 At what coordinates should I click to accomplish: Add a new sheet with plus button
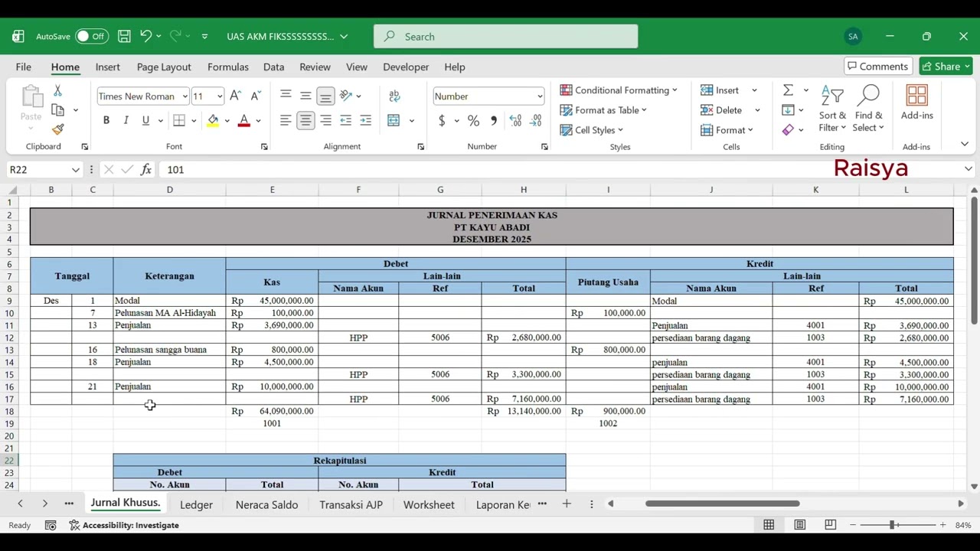567,504
